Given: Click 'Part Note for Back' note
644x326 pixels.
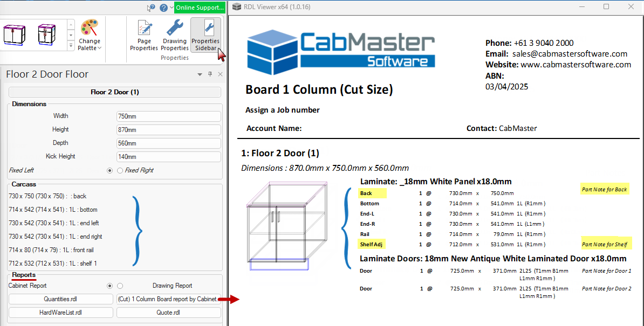Looking at the screenshot, I should click(605, 190).
